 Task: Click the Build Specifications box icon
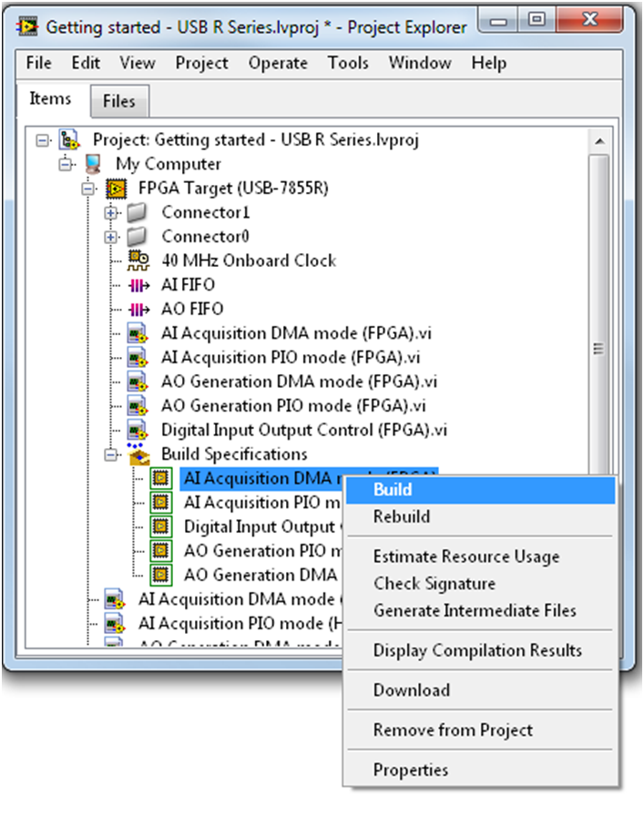138,454
